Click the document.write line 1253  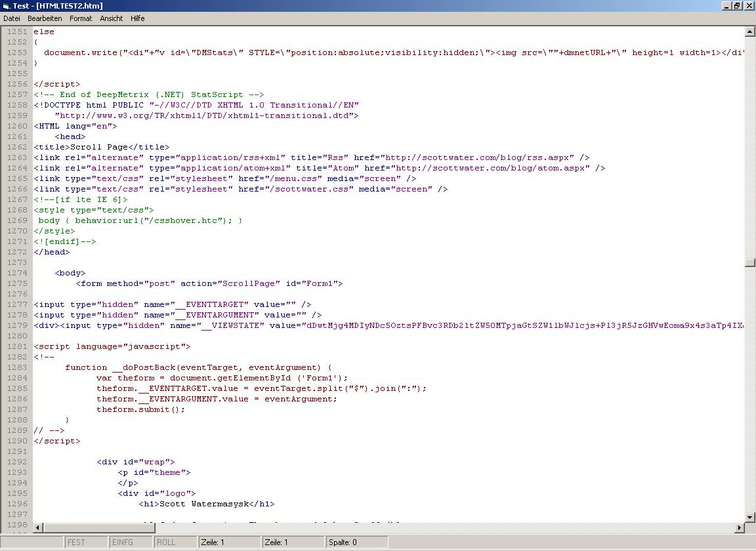[394, 52]
